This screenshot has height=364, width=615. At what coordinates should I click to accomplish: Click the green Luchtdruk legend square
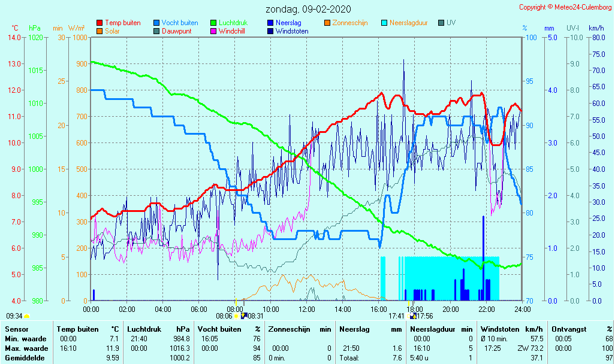tap(213, 23)
